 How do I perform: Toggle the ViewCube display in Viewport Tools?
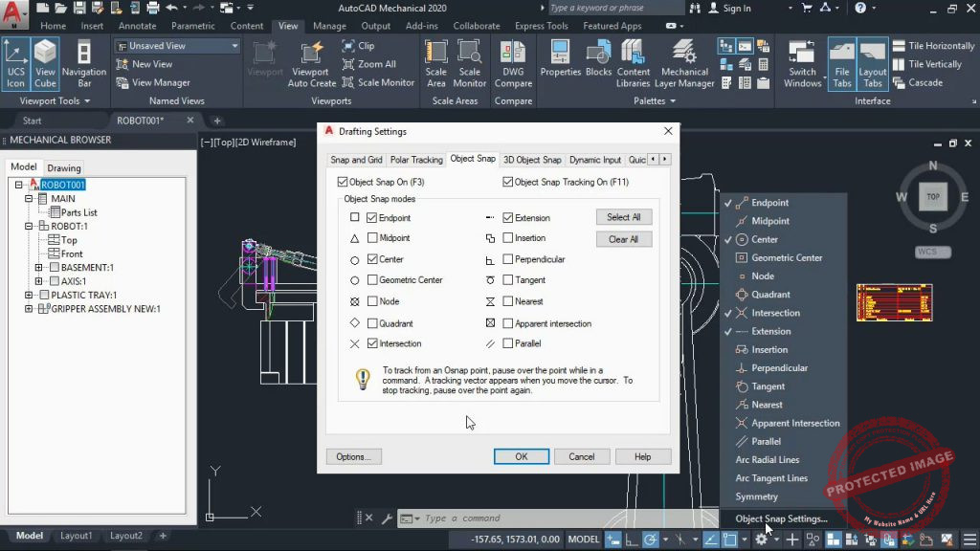pyautogui.click(x=45, y=63)
